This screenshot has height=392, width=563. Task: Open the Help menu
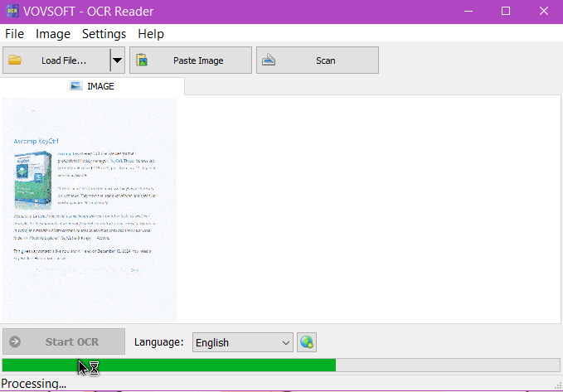tap(151, 34)
